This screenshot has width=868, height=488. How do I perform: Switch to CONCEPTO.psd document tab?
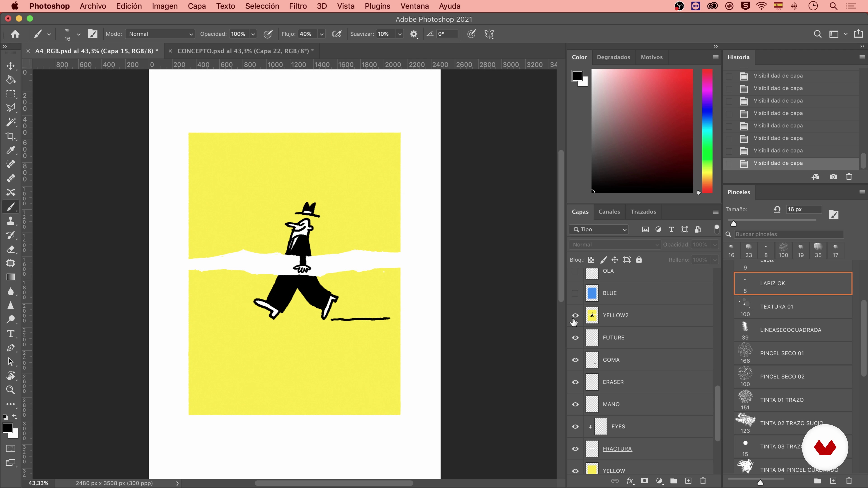coord(245,51)
